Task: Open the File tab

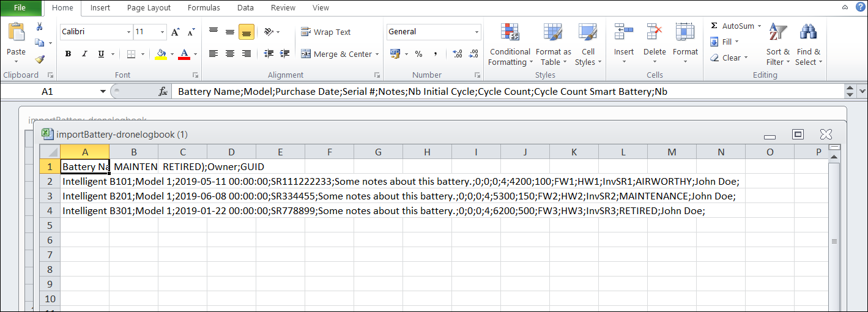Action: (21, 8)
